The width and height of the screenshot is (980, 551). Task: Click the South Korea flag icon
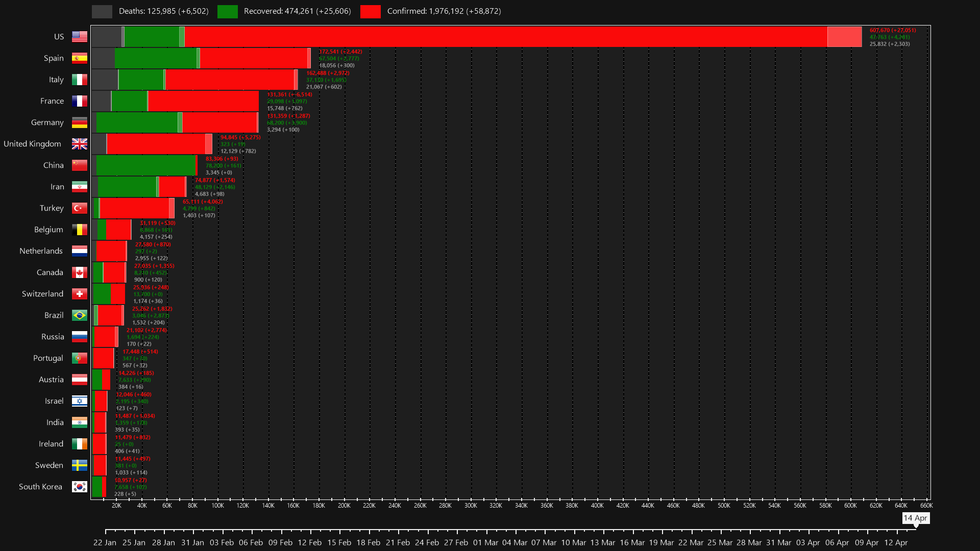point(80,487)
